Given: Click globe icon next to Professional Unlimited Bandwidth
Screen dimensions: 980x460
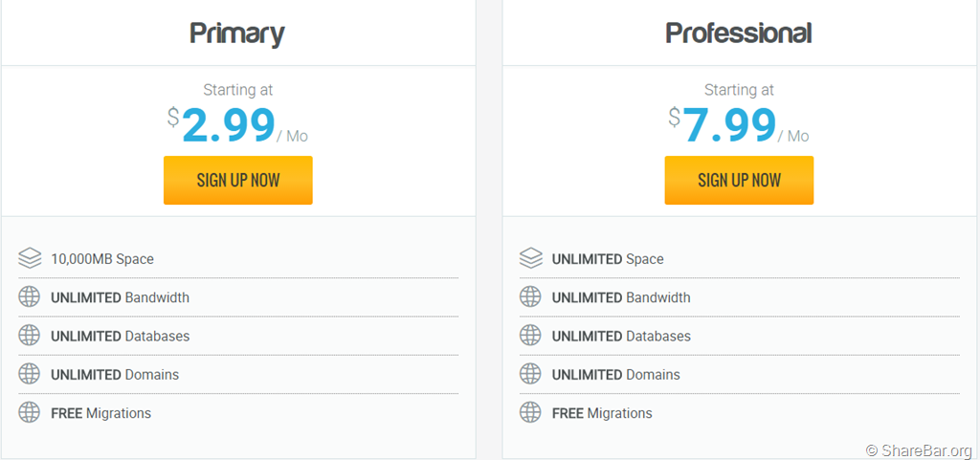Looking at the screenshot, I should pyautogui.click(x=531, y=296).
